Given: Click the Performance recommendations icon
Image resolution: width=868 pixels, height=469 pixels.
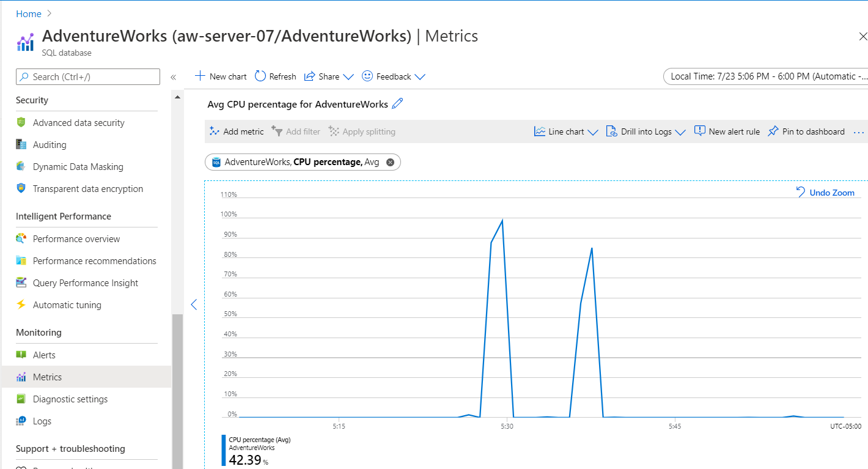Looking at the screenshot, I should [21, 260].
